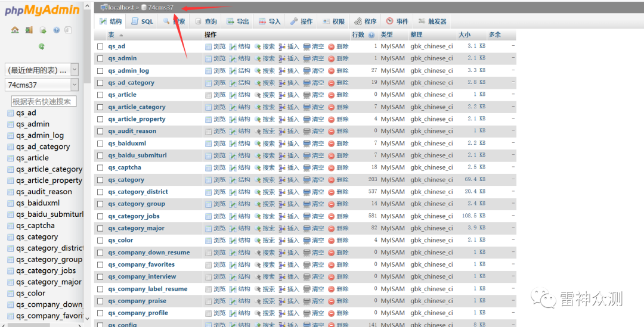Click the 537 row count cell
This screenshot has height=327, width=644.
click(373, 192)
